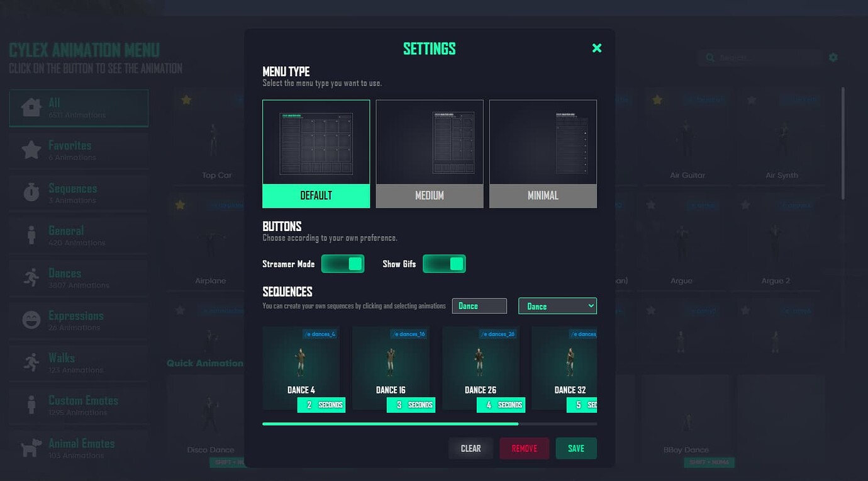Click the stopwatch icon for Sequences

coord(31,192)
